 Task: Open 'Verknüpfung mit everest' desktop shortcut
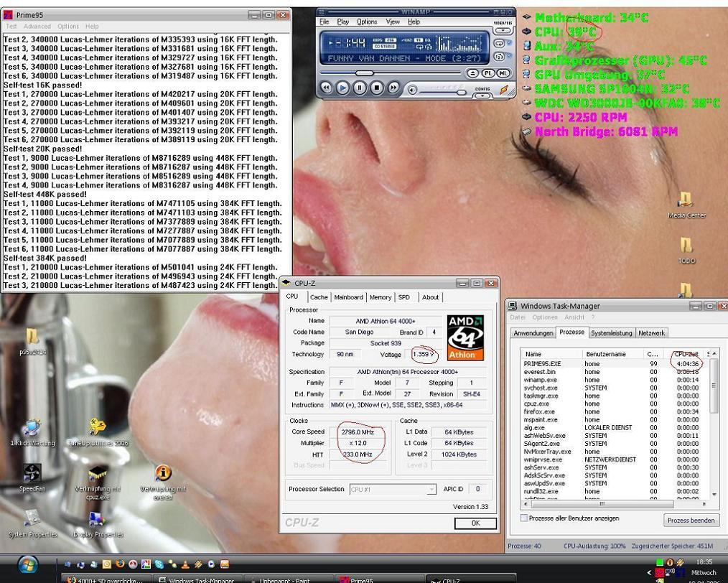coord(163,482)
